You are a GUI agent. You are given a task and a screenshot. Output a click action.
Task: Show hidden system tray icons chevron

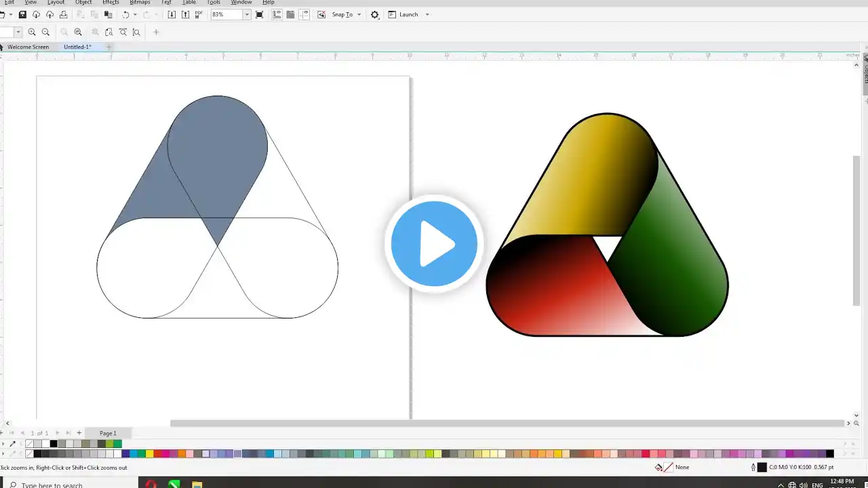(781, 485)
